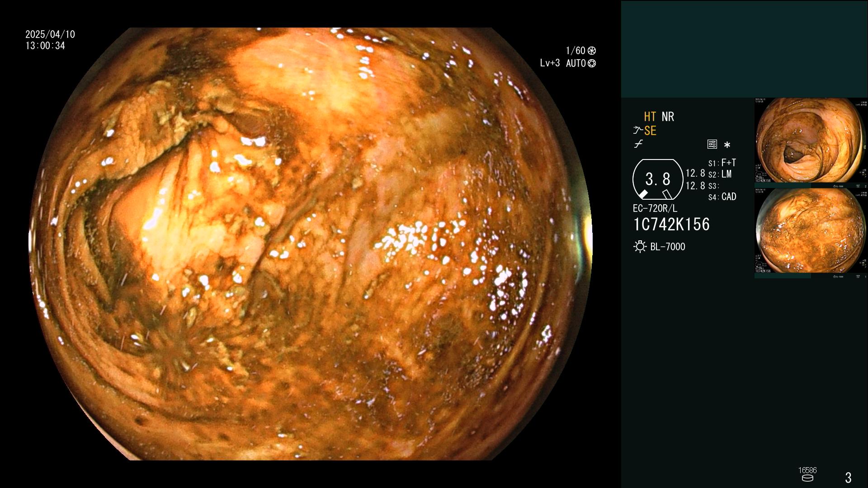Image resolution: width=868 pixels, height=488 pixels.
Task: Open the settings sliders icon
Action: [x=712, y=144]
